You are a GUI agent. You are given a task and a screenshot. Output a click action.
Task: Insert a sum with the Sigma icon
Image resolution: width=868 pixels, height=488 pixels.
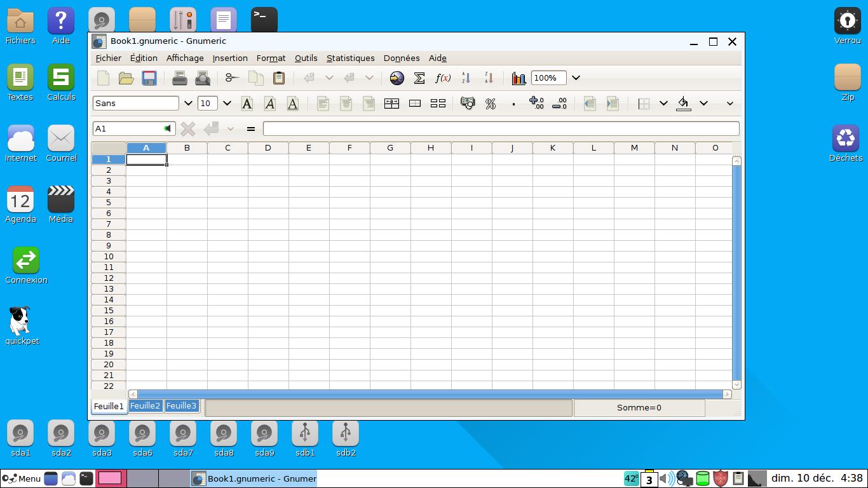click(x=419, y=78)
